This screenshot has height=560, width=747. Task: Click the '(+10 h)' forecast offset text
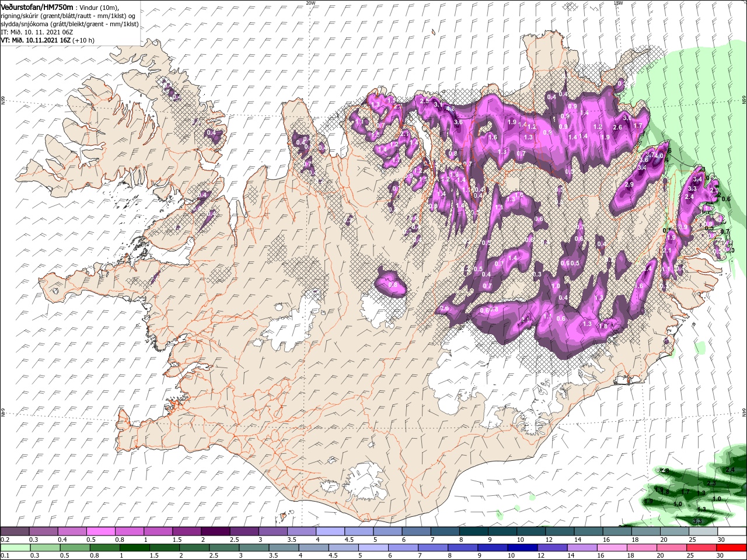tap(83, 40)
